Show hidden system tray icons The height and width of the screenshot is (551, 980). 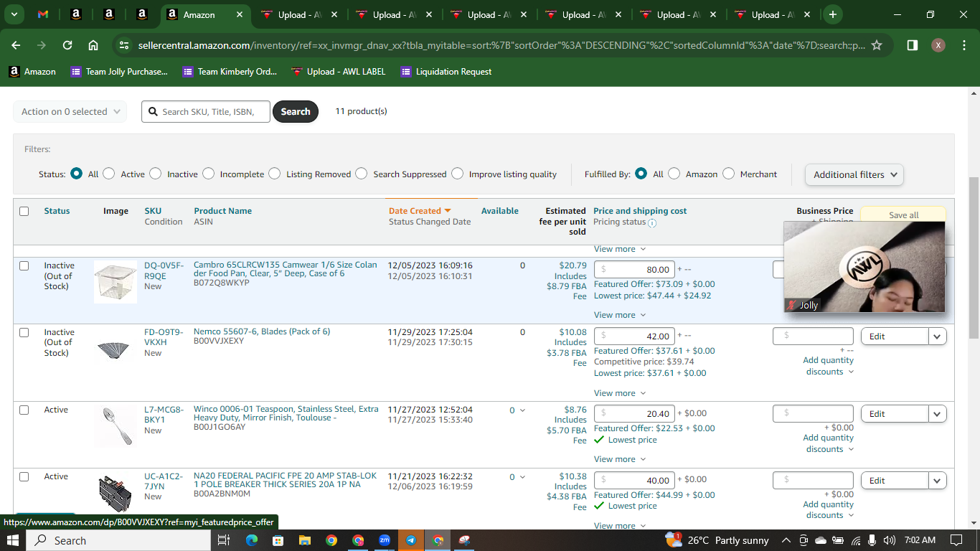click(786, 540)
